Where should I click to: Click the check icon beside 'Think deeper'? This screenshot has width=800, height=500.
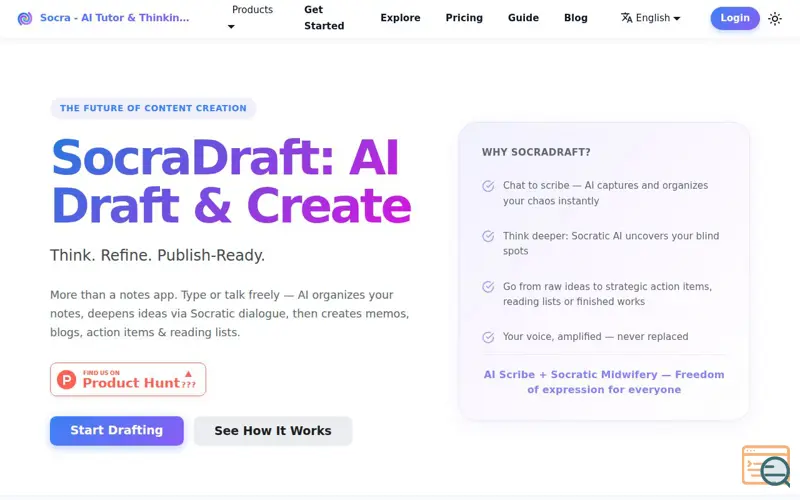tap(488, 236)
